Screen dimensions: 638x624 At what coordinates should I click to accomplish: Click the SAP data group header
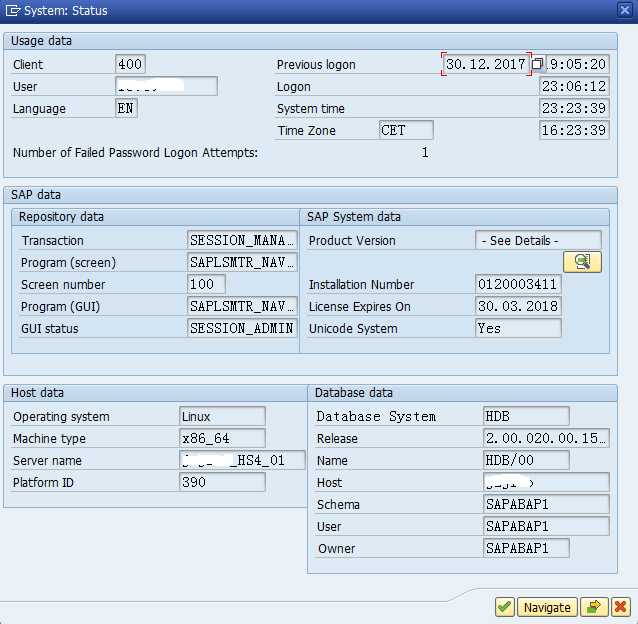pyautogui.click(x=310, y=195)
